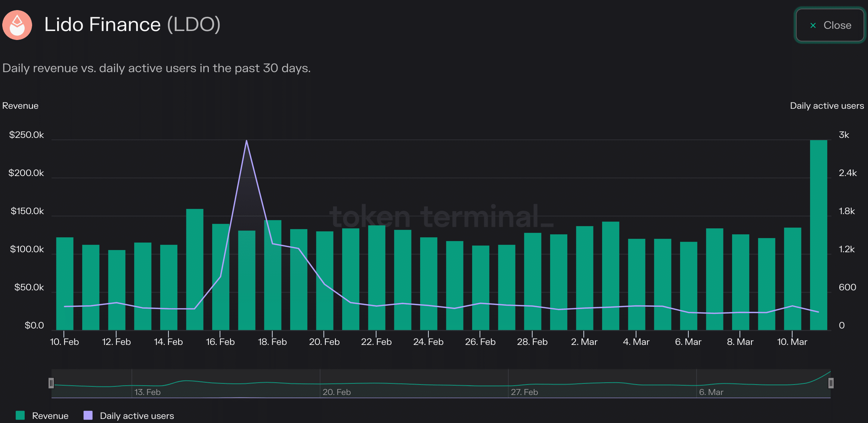Click the 'Revenue' left axis title

[x=20, y=106]
